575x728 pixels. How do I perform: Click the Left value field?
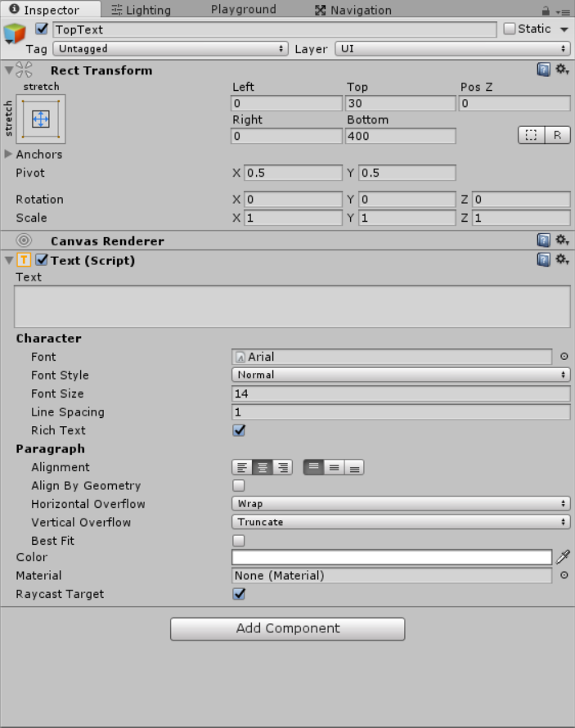click(x=287, y=104)
